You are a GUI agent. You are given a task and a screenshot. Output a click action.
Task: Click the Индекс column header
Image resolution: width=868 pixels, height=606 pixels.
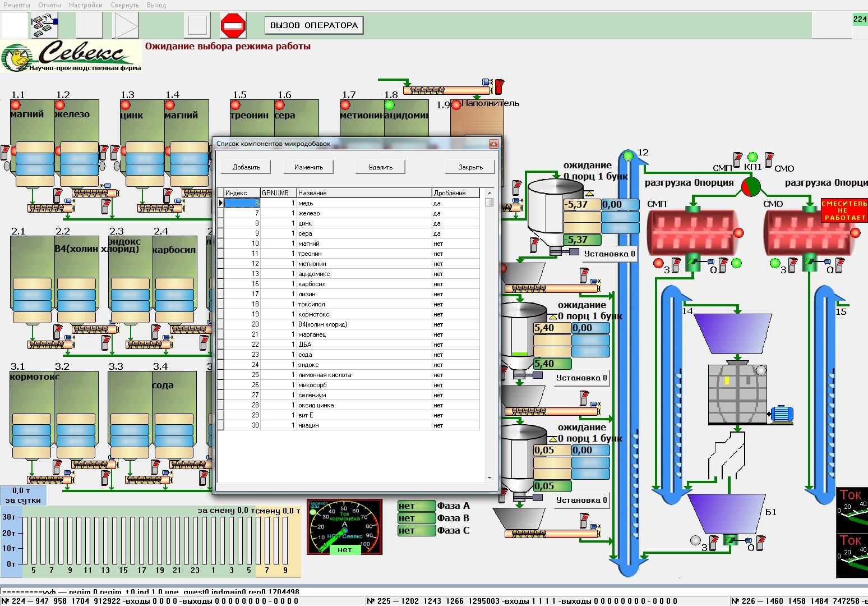242,193
